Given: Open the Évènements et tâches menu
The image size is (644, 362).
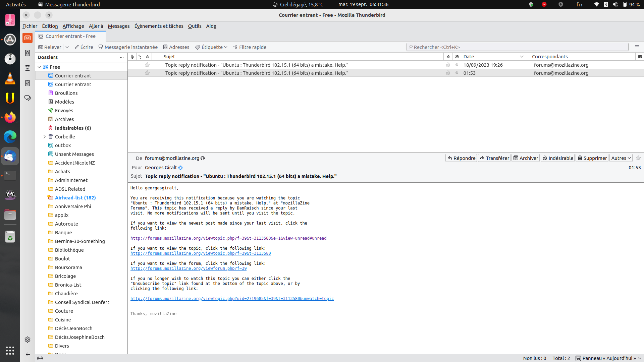Looking at the screenshot, I should pyautogui.click(x=159, y=26).
